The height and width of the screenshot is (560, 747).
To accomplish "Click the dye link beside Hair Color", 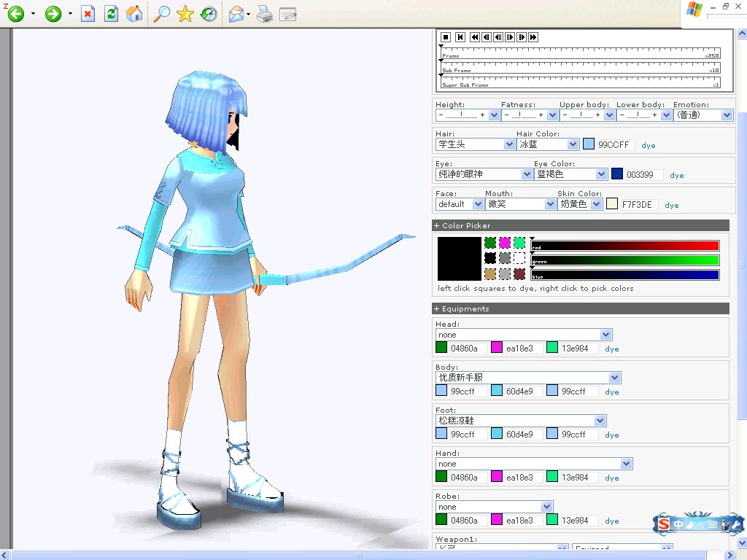I will point(648,145).
